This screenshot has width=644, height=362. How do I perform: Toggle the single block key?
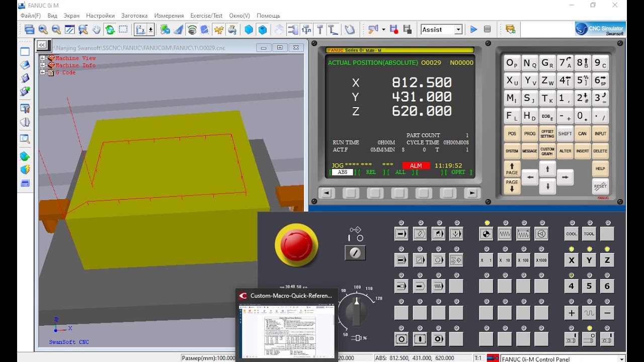[401, 260]
